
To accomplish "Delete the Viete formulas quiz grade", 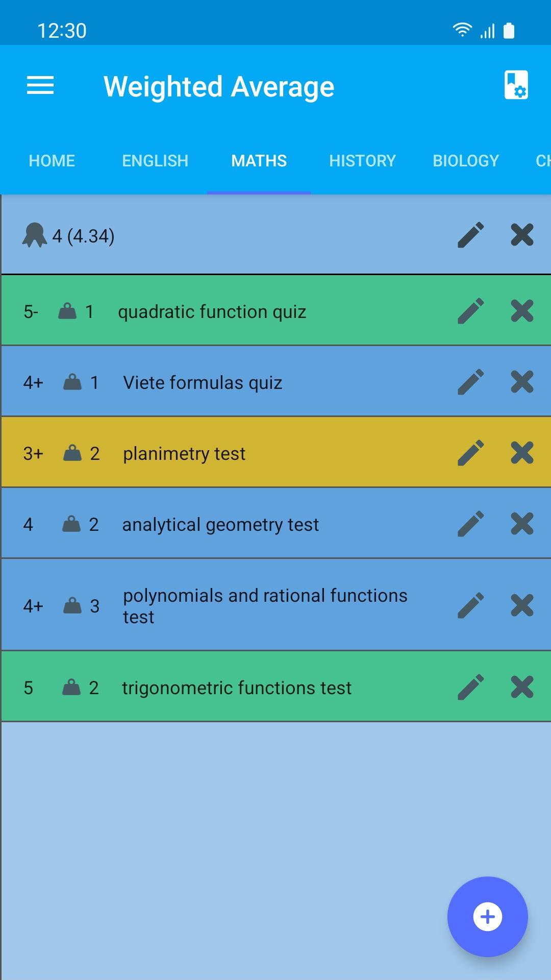I will (x=522, y=382).
